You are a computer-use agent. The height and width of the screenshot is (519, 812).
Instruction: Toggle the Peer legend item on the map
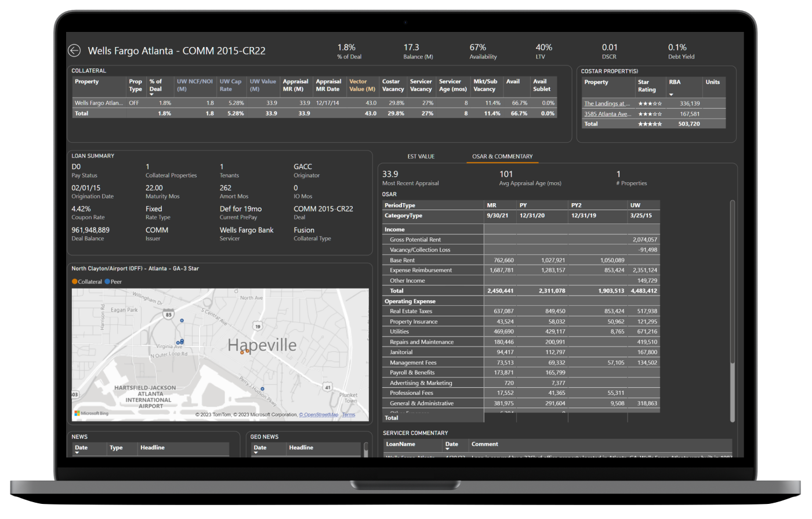(x=113, y=282)
